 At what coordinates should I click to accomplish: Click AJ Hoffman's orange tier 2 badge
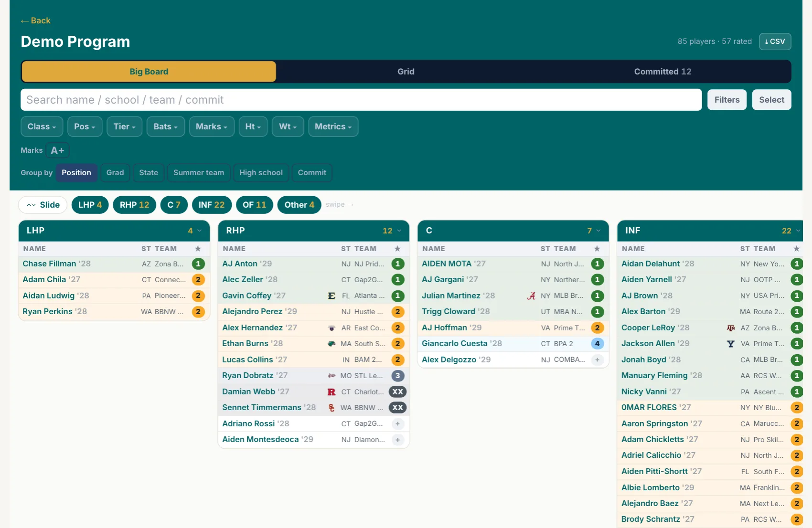click(598, 328)
